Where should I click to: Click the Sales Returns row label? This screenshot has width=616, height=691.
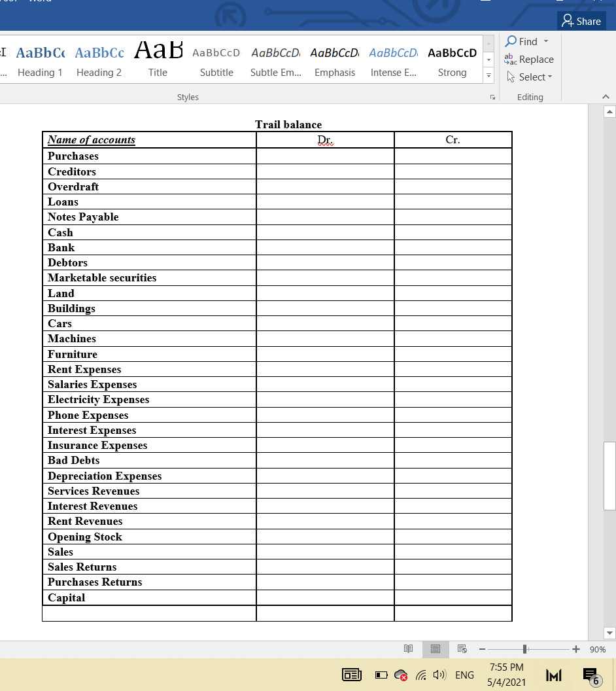[82, 567]
